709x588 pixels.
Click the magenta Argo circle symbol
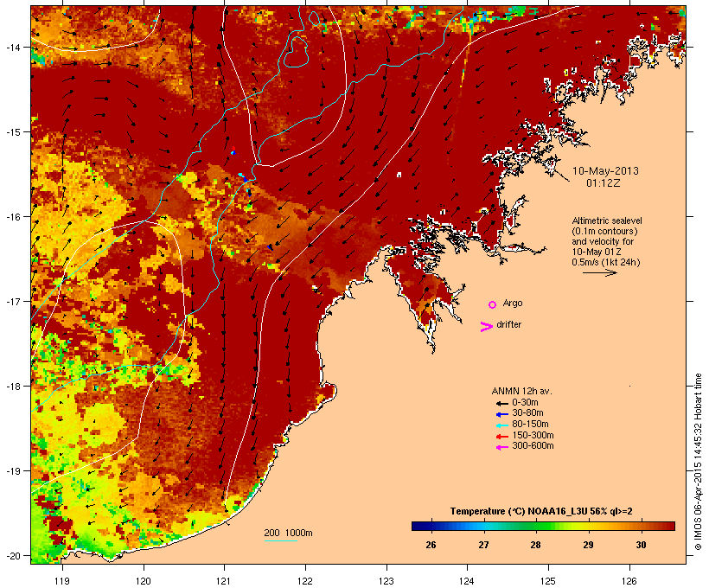click(493, 304)
